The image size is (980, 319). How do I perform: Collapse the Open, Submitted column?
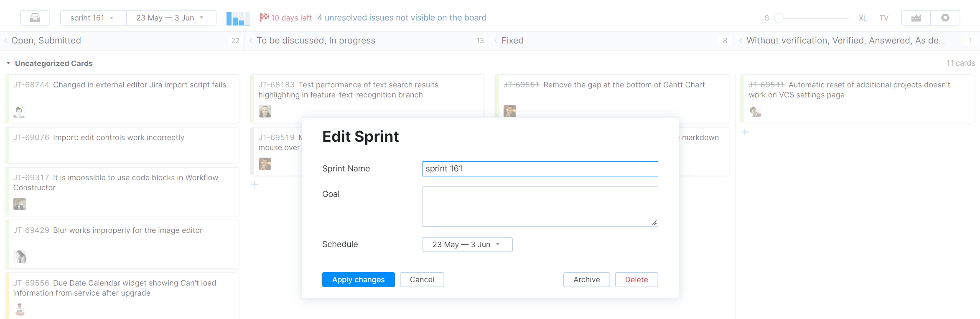(6, 41)
